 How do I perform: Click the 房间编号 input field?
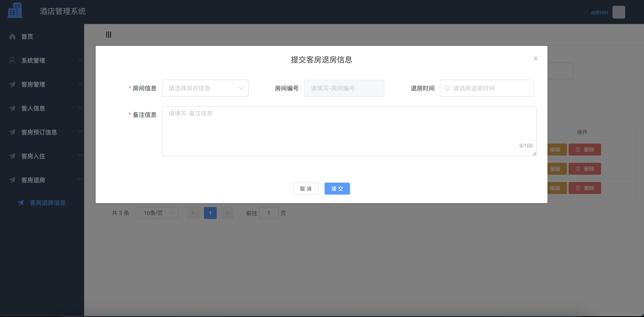pyautogui.click(x=344, y=88)
